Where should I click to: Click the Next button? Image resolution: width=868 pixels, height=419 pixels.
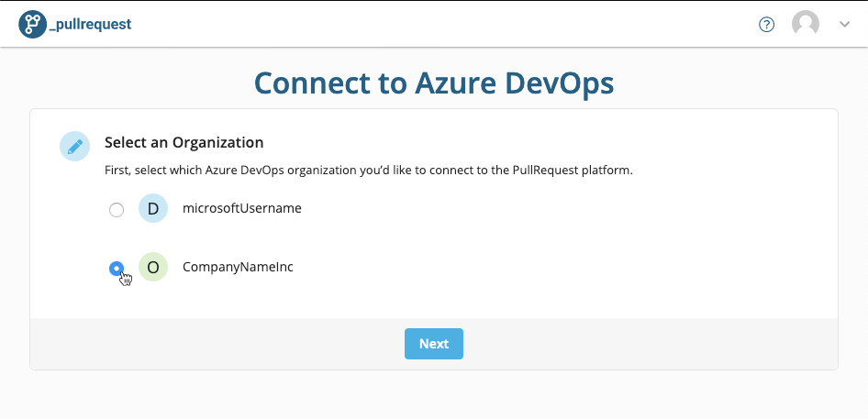tap(433, 344)
